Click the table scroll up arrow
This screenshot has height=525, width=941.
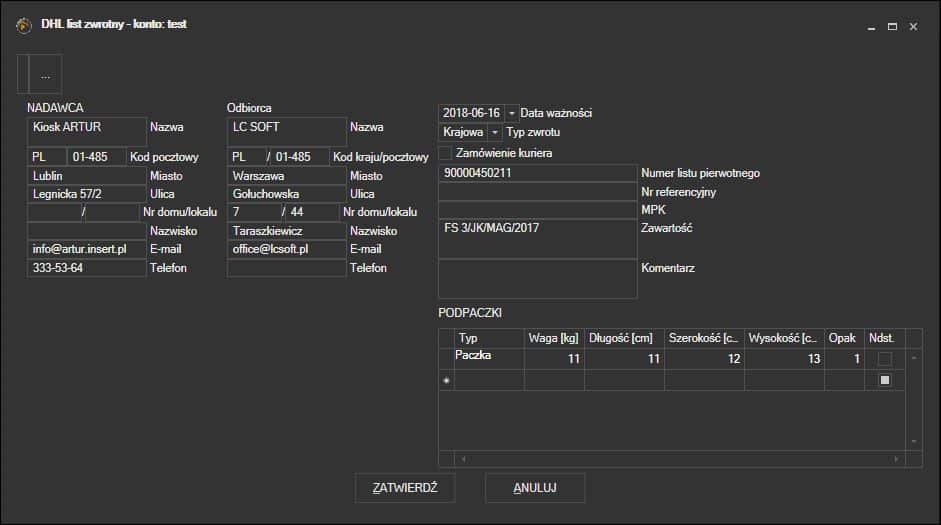click(x=913, y=358)
